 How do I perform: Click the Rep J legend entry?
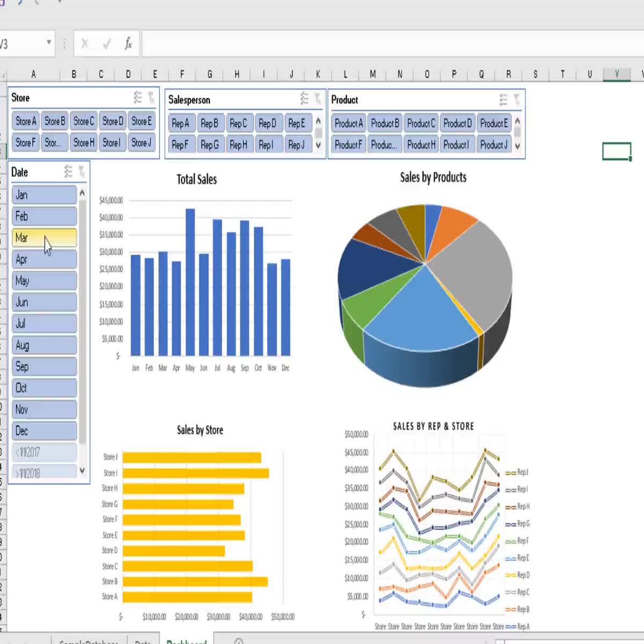click(x=517, y=472)
